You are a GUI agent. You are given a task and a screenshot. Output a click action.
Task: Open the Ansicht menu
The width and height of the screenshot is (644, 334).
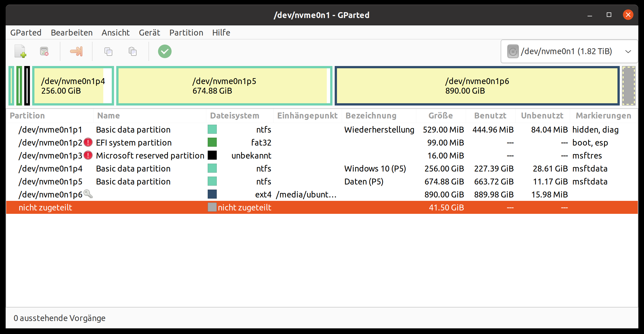(x=115, y=33)
